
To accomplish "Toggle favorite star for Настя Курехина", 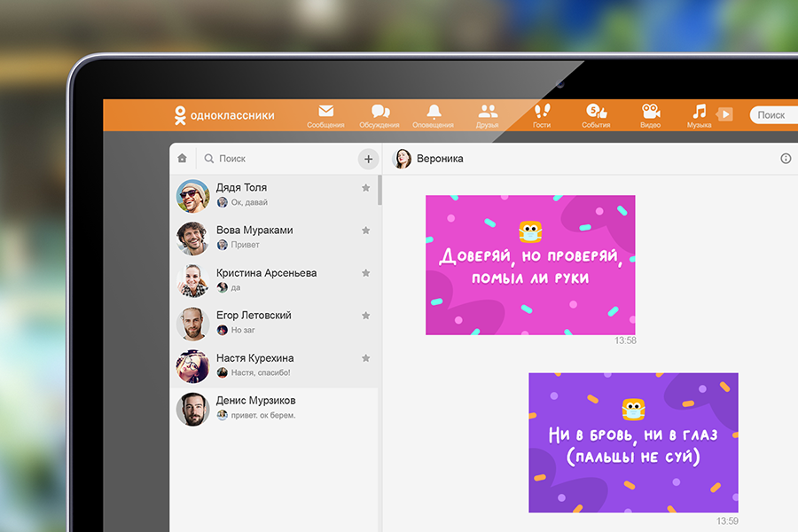I will coord(365,358).
